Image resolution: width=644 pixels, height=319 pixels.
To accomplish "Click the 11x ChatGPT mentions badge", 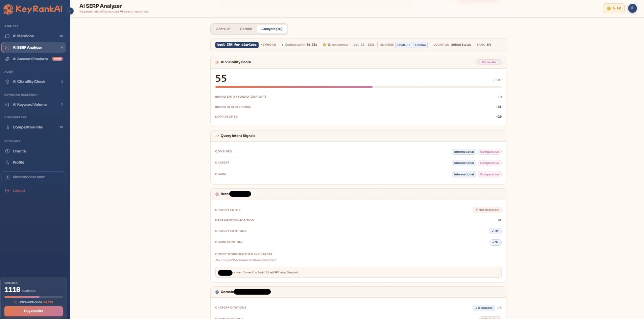I will 495,231.
